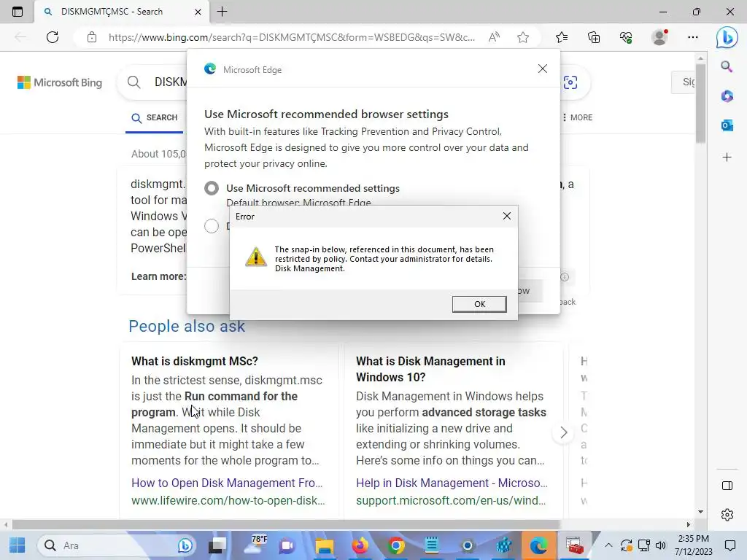Open Bing visual search camera icon
This screenshot has height=560, width=747.
(x=570, y=82)
